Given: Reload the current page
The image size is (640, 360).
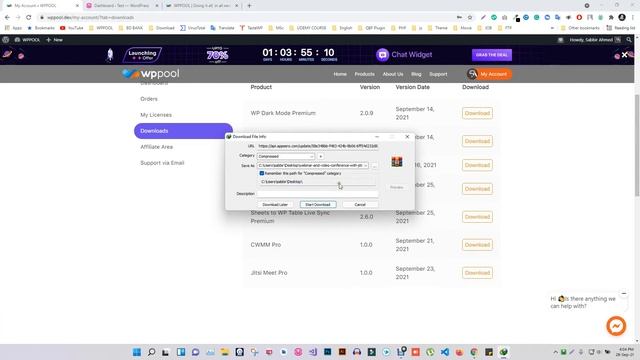Looking at the screenshot, I should tap(29, 18).
